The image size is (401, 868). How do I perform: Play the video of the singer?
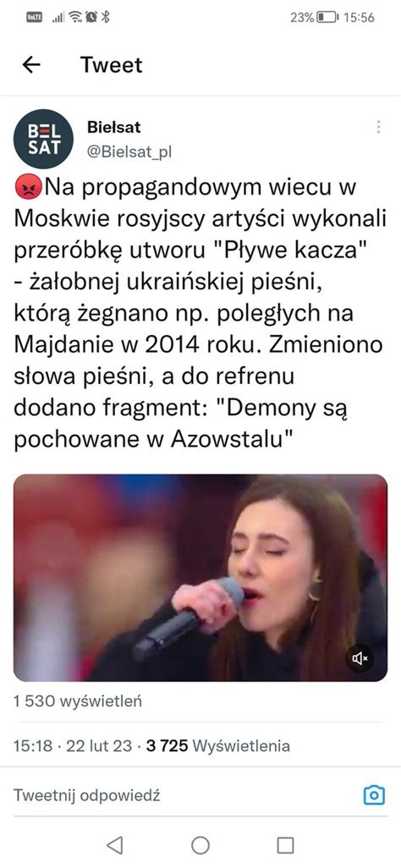200,577
